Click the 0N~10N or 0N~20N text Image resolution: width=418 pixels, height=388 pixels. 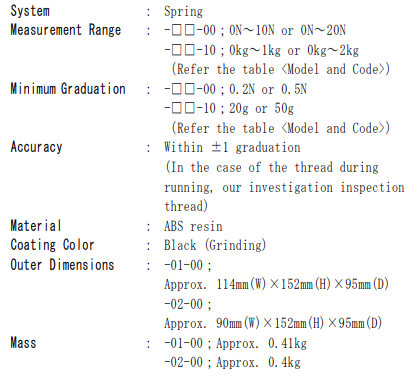tap(287, 30)
